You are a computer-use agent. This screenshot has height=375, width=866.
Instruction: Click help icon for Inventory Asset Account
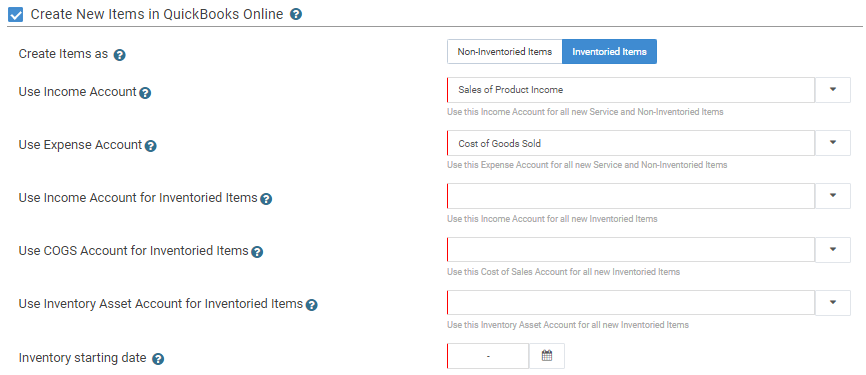311,305
